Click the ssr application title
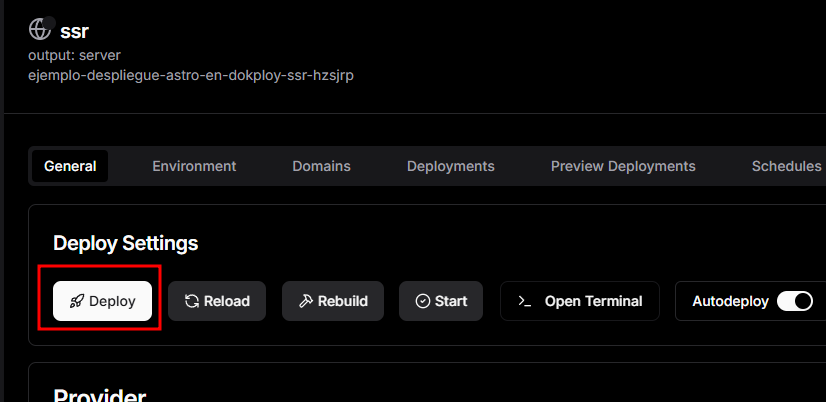826x402 pixels. click(74, 31)
